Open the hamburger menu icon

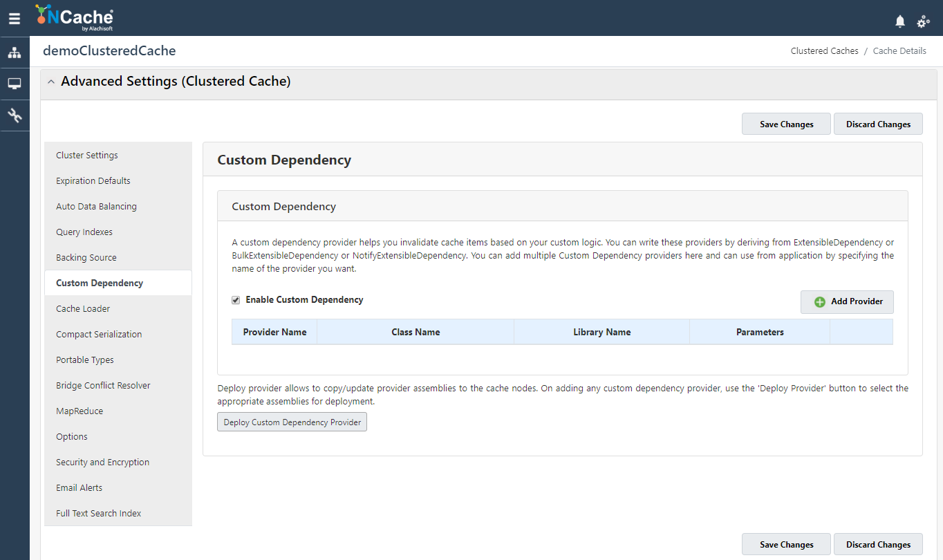15,19
